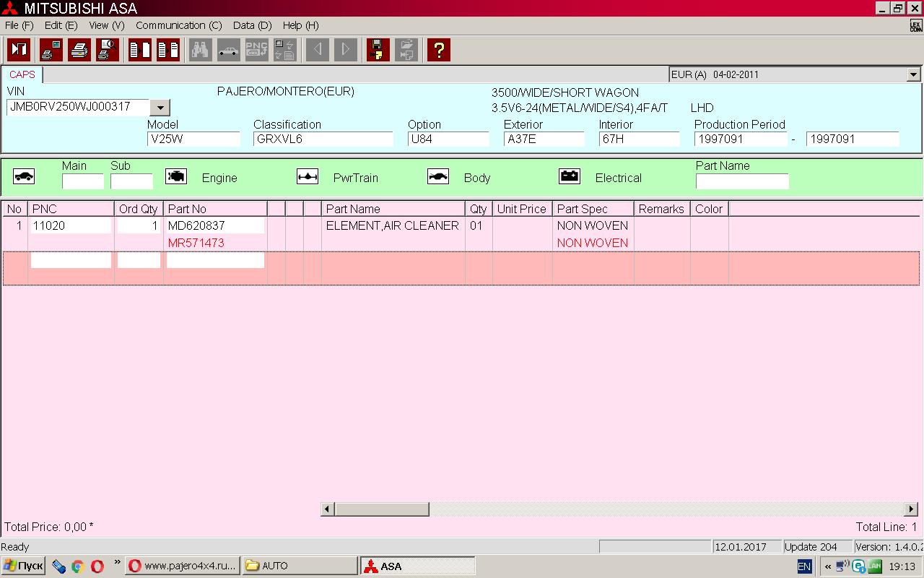This screenshot has width=924, height=578.
Task: Click the Пуск start button
Action: tap(23, 566)
